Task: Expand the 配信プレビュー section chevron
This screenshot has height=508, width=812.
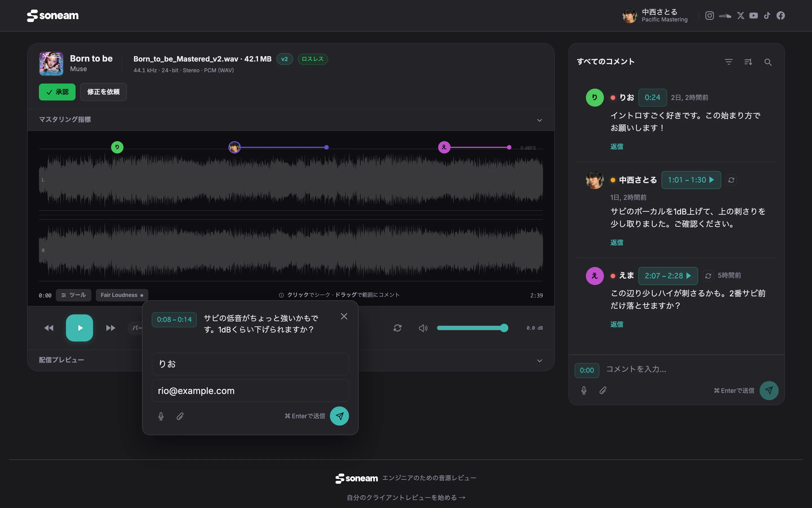Action: pos(540,360)
